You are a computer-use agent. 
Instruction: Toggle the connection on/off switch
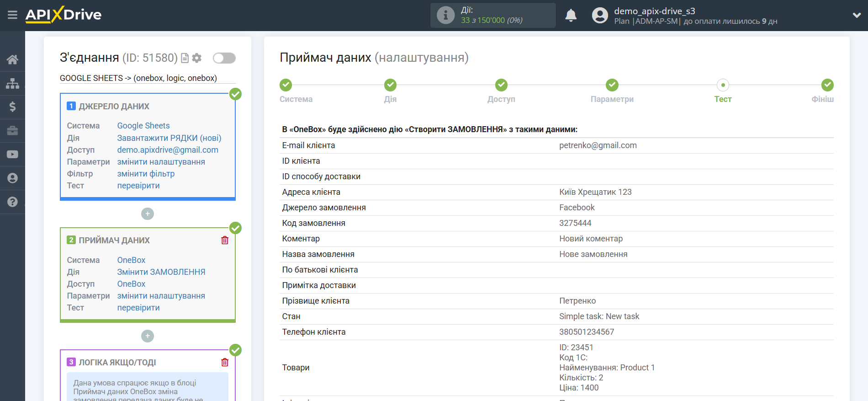224,58
